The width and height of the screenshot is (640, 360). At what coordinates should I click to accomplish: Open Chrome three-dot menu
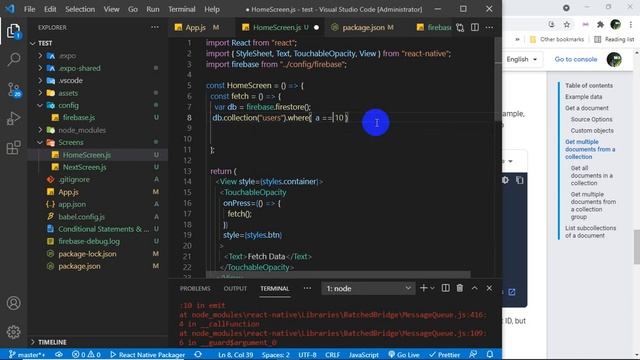coord(631,24)
